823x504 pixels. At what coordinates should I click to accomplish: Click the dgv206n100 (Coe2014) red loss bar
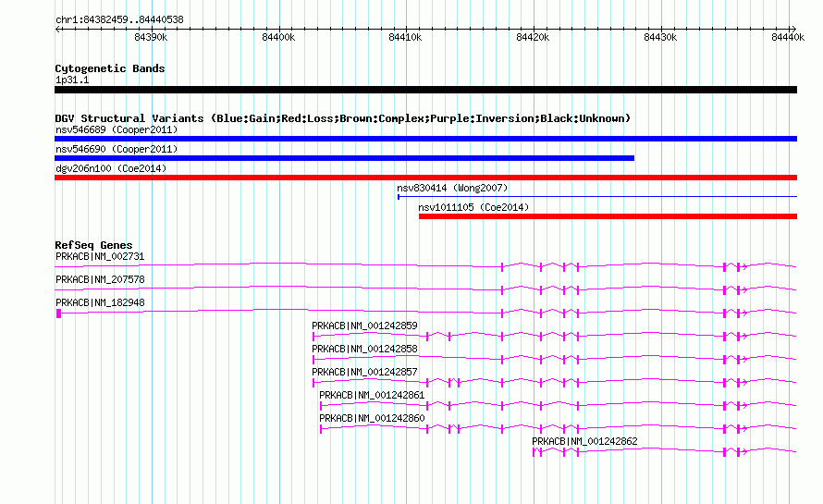(x=425, y=178)
